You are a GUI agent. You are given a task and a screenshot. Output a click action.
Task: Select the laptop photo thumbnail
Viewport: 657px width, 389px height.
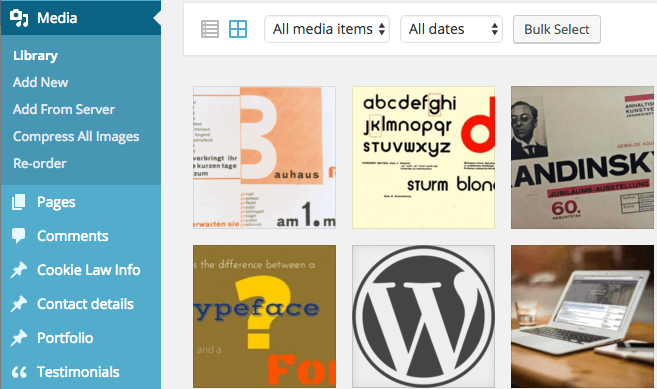[x=582, y=316]
